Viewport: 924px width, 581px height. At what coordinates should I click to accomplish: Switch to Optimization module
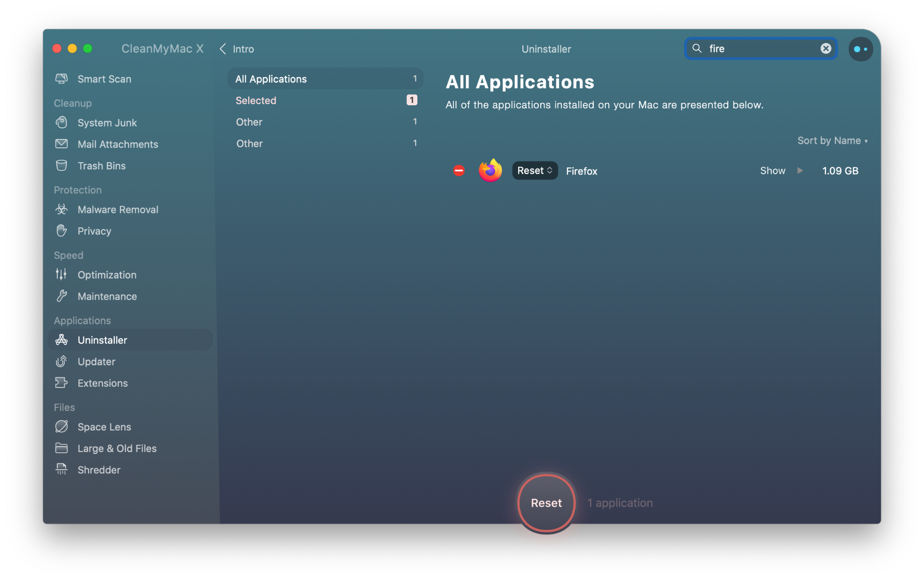tap(130, 275)
